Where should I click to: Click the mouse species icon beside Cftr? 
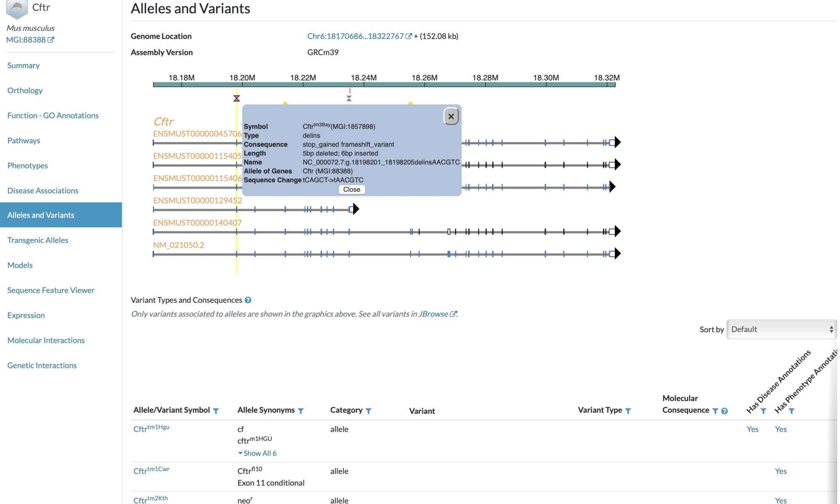[x=17, y=9]
